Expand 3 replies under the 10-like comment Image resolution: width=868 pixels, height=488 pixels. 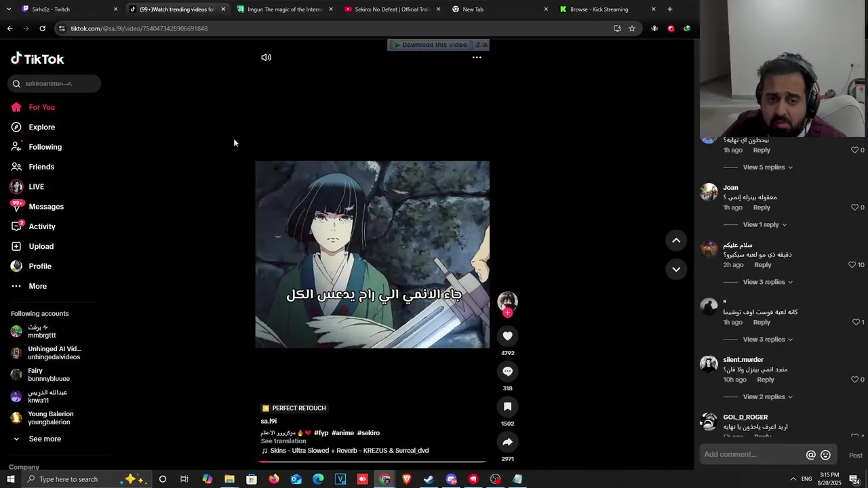(767, 282)
